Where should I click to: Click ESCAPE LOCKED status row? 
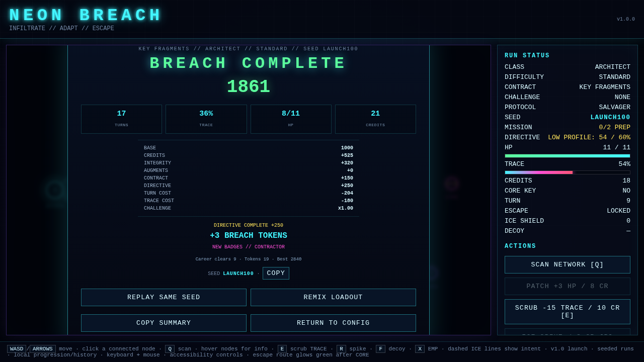(x=568, y=211)
